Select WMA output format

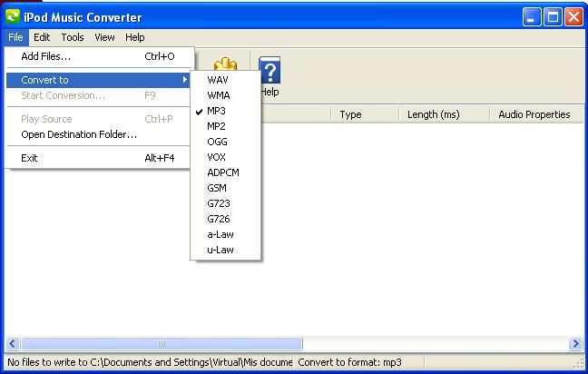pyautogui.click(x=225, y=95)
